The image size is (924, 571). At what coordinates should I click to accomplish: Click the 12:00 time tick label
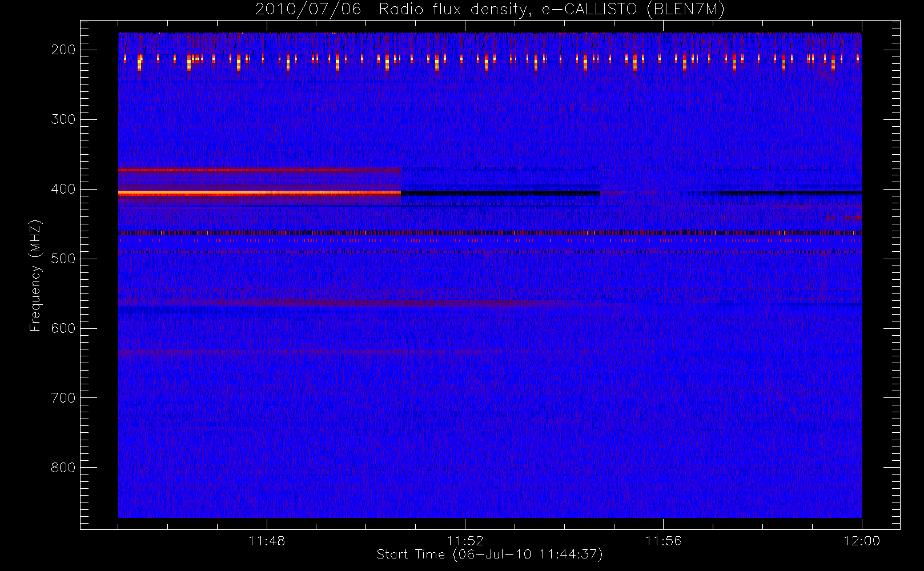click(861, 541)
